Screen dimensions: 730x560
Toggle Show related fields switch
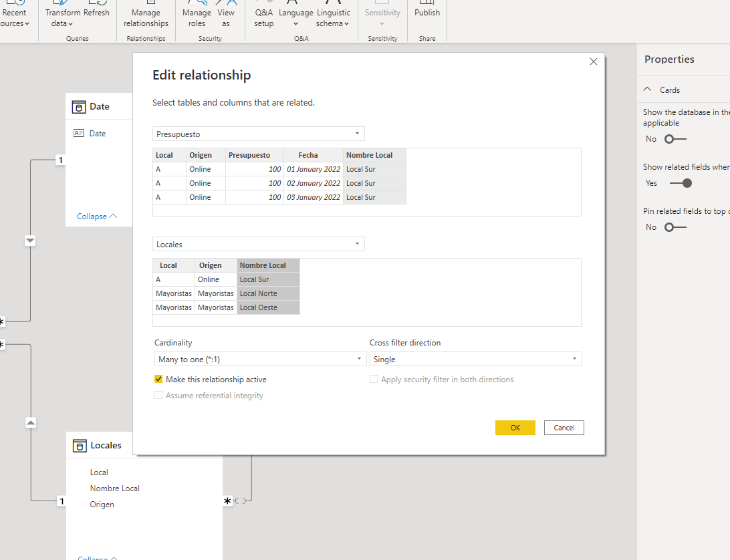(681, 183)
